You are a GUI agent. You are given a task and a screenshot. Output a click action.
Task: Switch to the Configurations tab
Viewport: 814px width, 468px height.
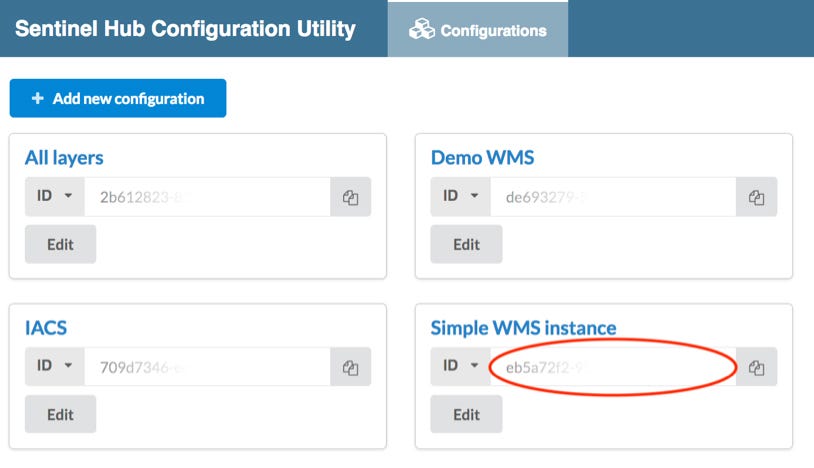pyautogui.click(x=478, y=30)
